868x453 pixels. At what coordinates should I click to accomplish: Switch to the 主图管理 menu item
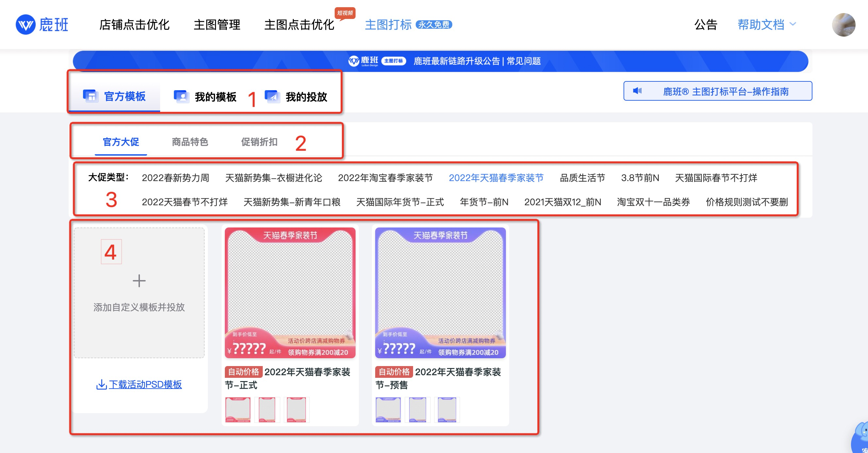pyautogui.click(x=217, y=25)
